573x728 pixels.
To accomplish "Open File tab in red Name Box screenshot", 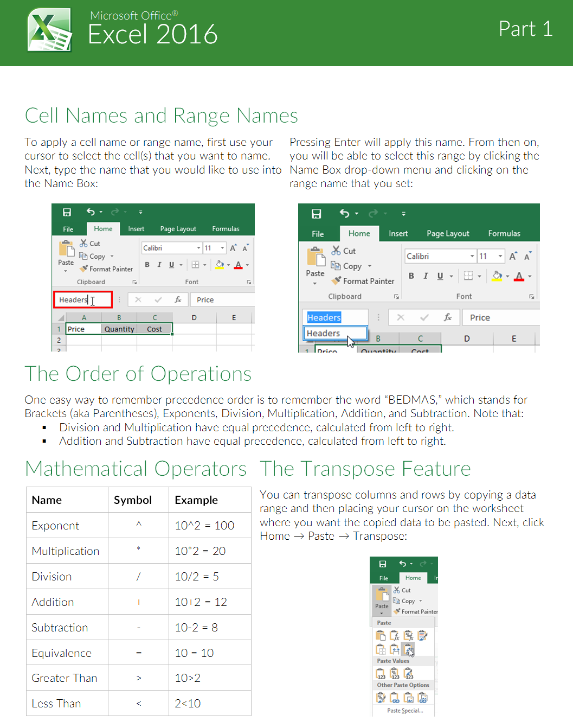I will coord(68,229).
